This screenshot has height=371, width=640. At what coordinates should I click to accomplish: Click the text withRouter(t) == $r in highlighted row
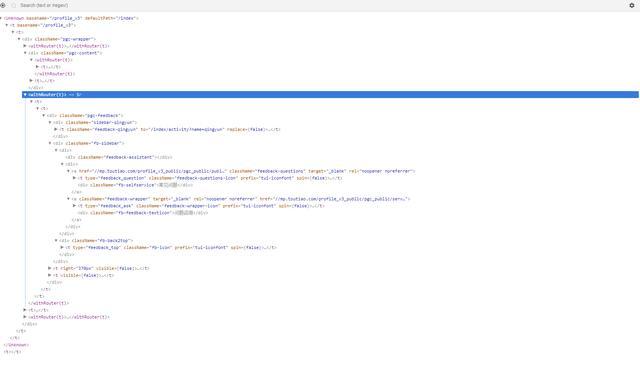(55, 94)
